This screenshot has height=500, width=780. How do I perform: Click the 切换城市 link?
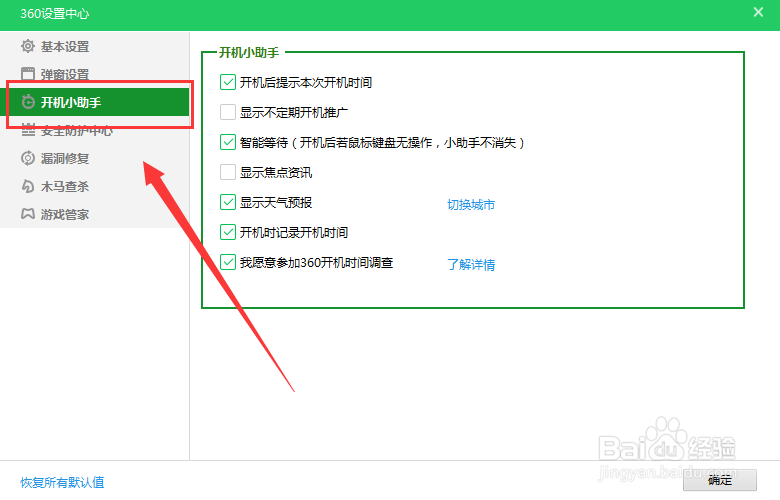point(471,204)
